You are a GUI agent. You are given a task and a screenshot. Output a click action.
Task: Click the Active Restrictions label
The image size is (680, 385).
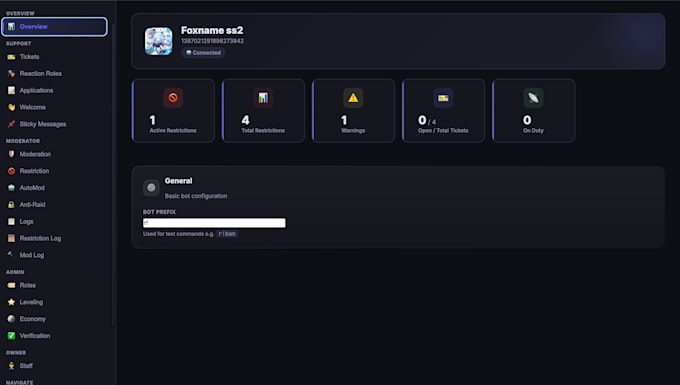pyautogui.click(x=173, y=131)
